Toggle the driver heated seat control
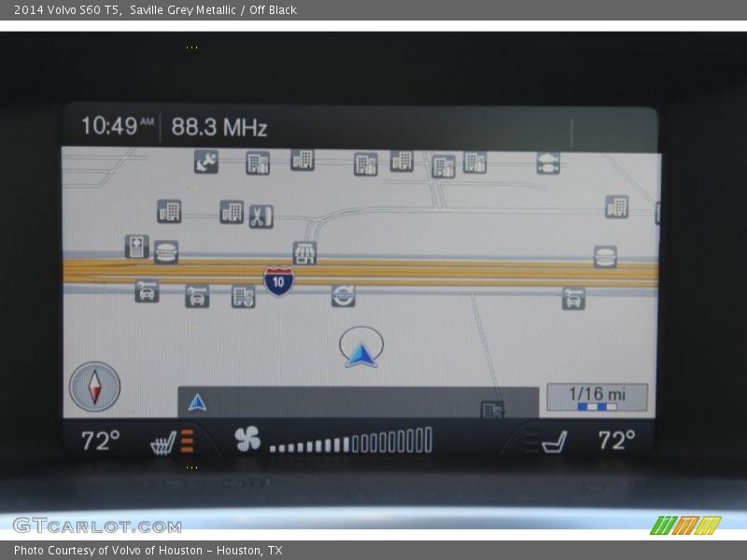747x560 pixels. coord(172,441)
